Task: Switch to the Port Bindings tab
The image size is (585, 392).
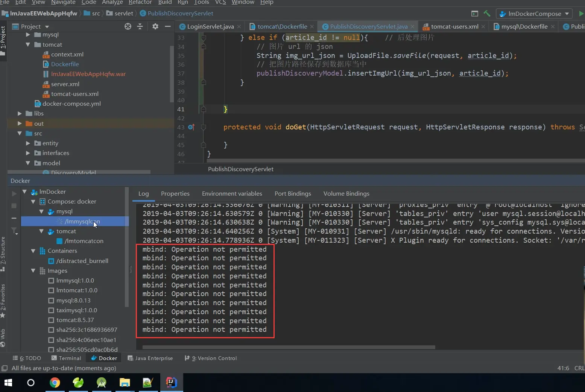Action: point(293,193)
